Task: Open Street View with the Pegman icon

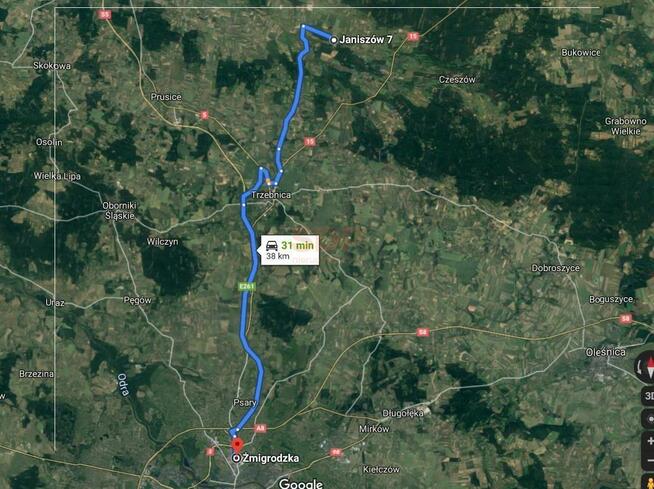Action: [650, 482]
